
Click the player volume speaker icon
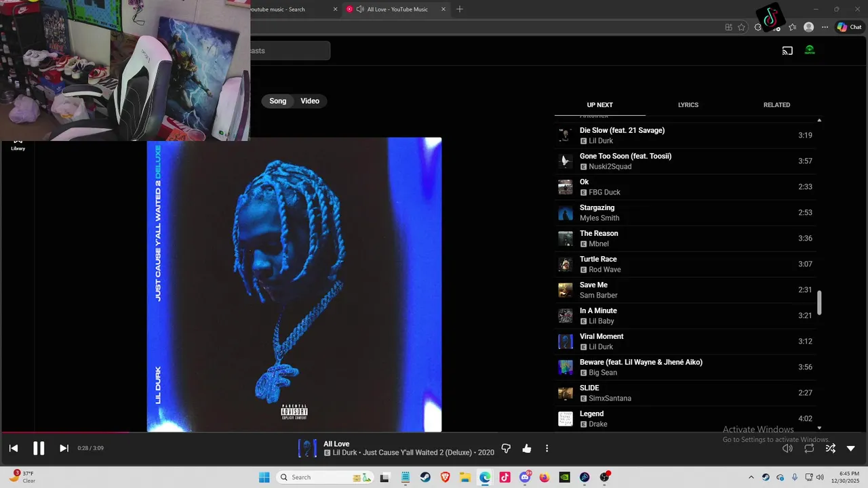[x=787, y=448]
